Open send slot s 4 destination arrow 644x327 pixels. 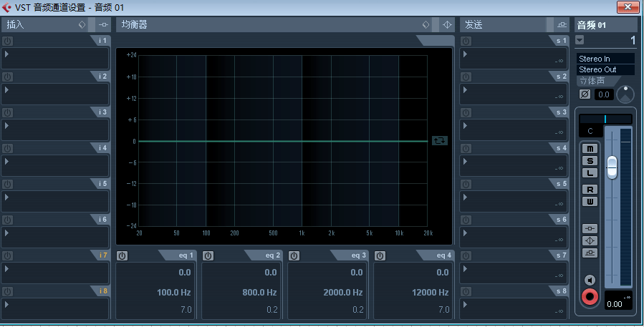coord(465,161)
